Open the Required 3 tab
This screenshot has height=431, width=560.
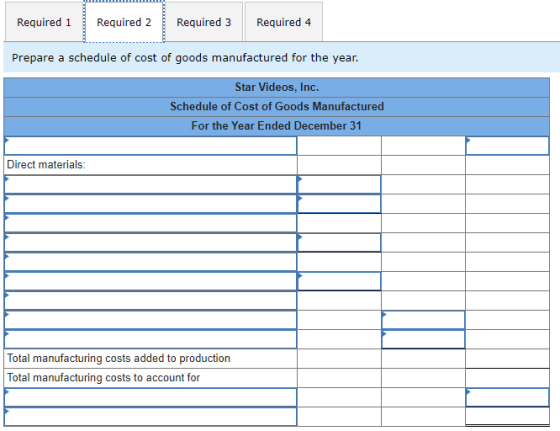204,22
